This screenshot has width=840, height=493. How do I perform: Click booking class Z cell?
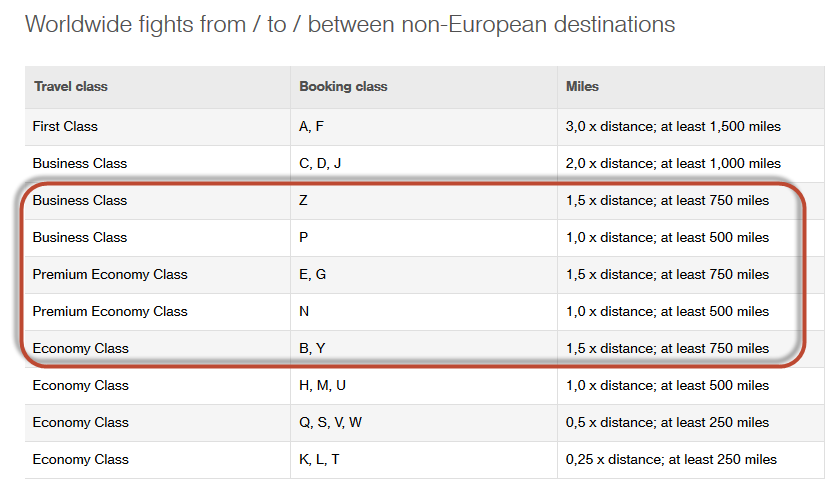point(303,200)
